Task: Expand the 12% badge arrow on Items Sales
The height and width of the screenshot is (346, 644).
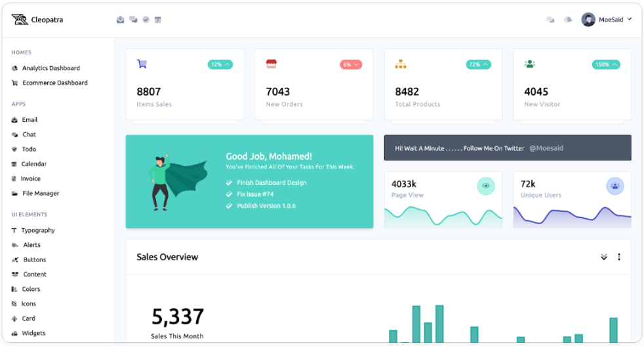Action: tap(228, 65)
